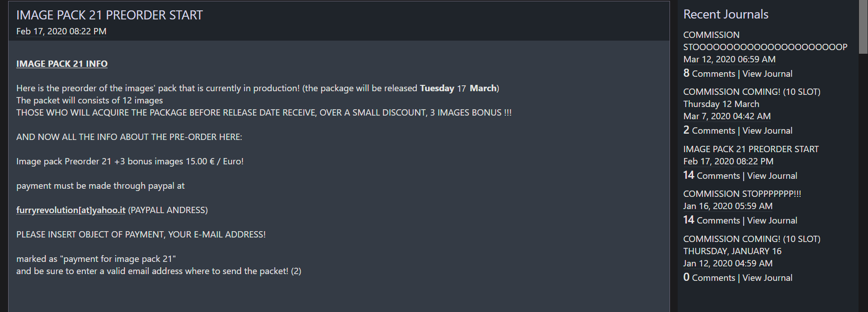The height and width of the screenshot is (312, 868).
Task: View Journal for Image Pack 21 preorder
Action: tap(772, 176)
